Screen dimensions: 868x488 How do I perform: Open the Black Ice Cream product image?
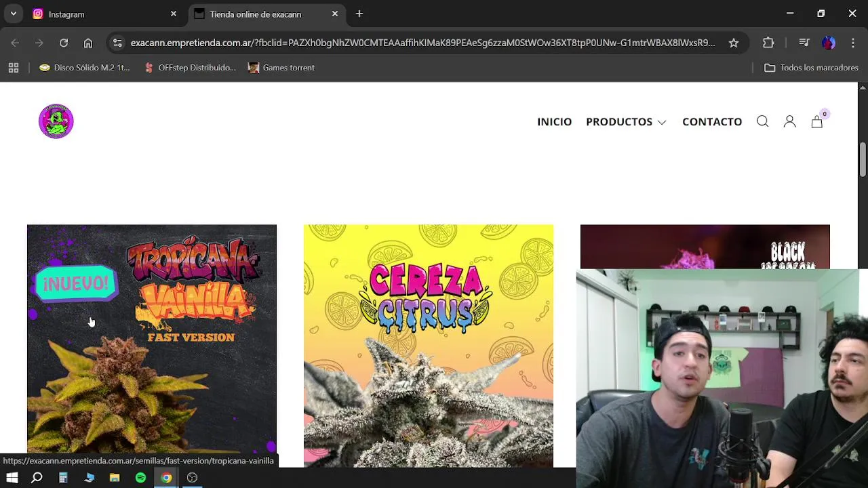(705, 247)
